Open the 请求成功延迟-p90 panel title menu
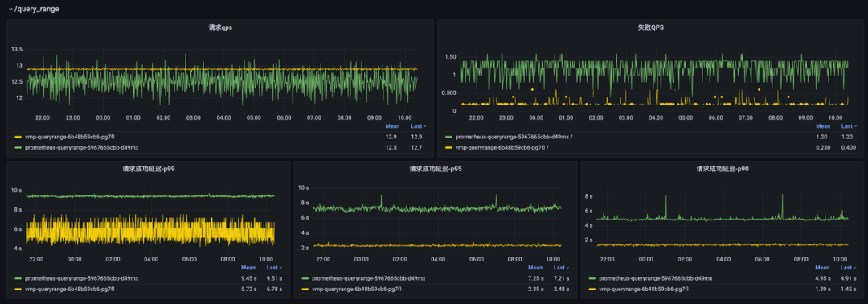The height and width of the screenshot is (304, 868). (723, 169)
